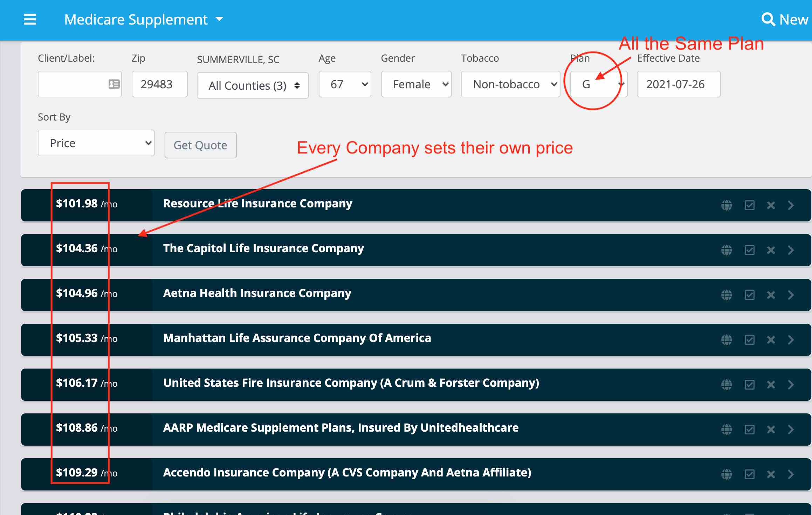This screenshot has width=812, height=515.
Task: Toggle checkbox for Manhattan Life Assurance
Action: 749,340
